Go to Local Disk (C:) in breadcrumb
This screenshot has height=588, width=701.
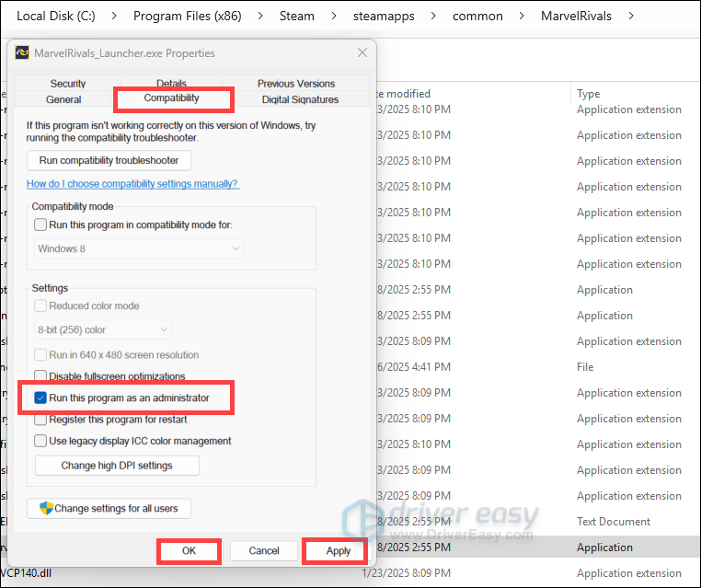coord(56,16)
